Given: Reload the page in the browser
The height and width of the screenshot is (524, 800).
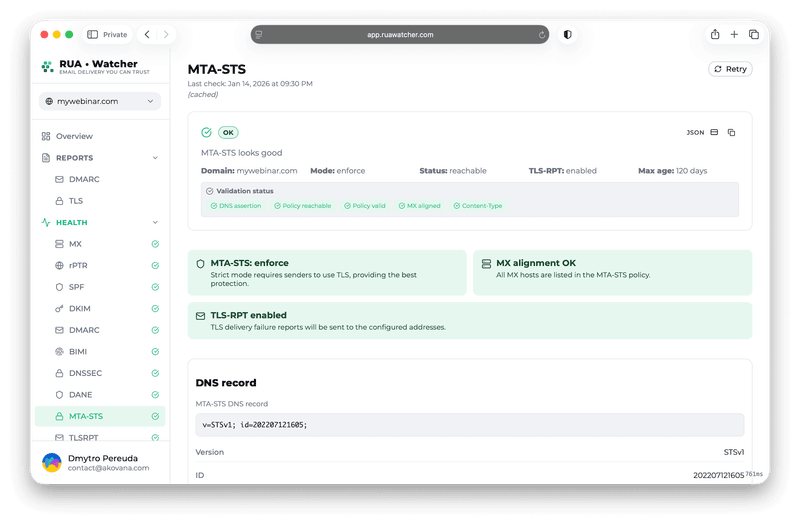Looking at the screenshot, I should click(x=541, y=35).
